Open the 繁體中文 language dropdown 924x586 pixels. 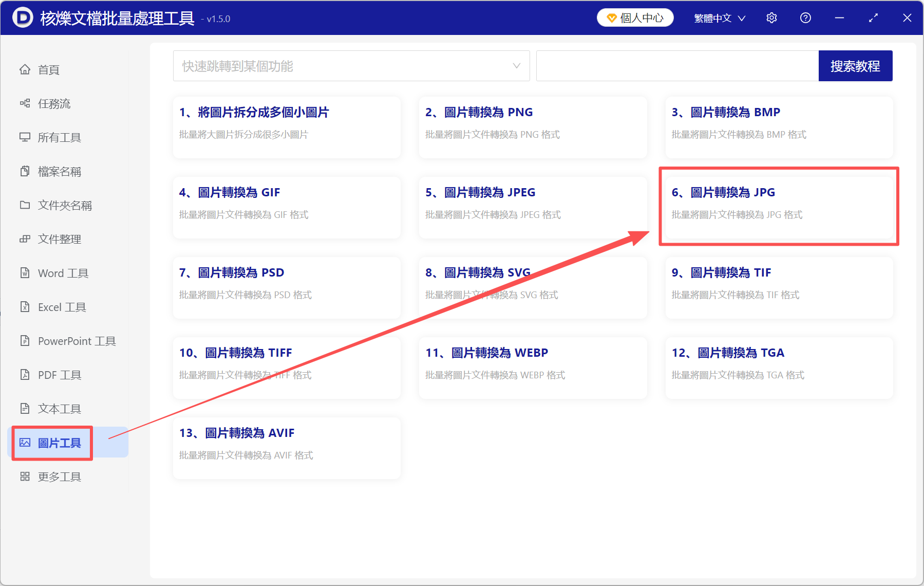pyautogui.click(x=713, y=17)
